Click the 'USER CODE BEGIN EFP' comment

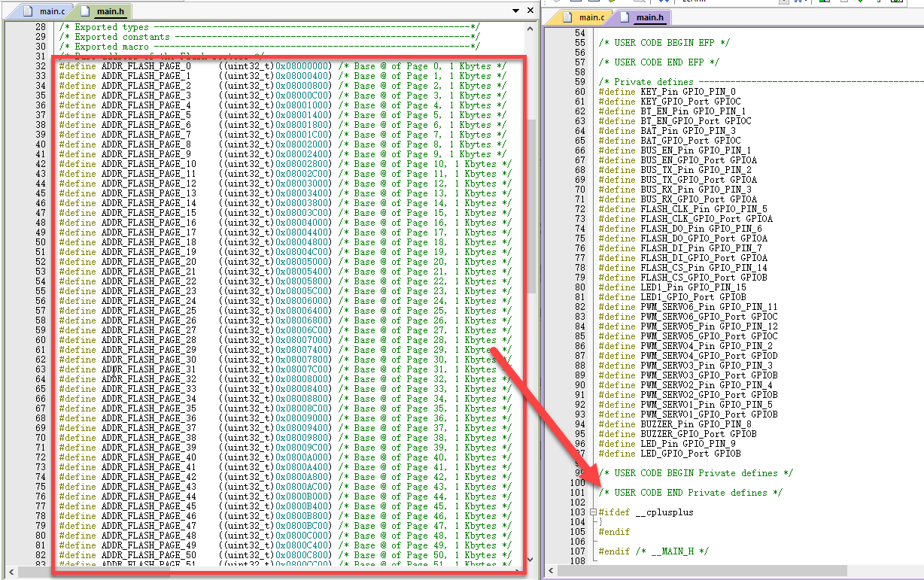click(664, 43)
